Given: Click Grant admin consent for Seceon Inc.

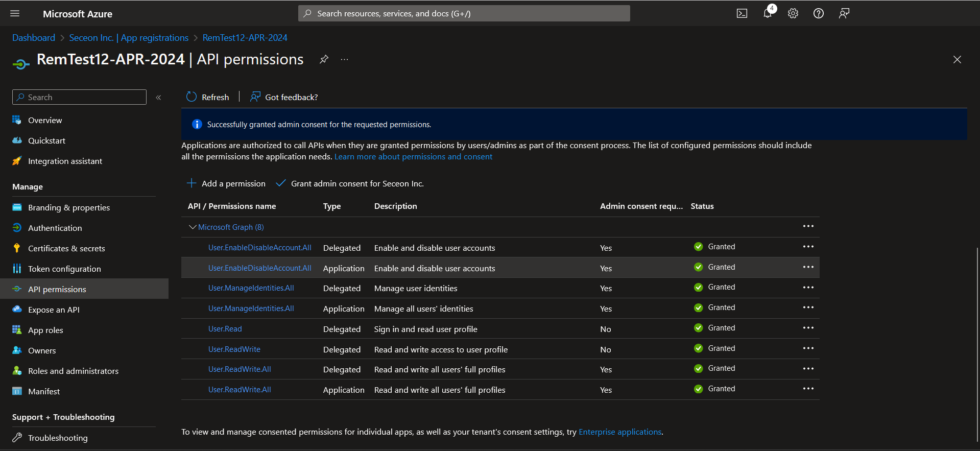Looking at the screenshot, I should [x=350, y=183].
